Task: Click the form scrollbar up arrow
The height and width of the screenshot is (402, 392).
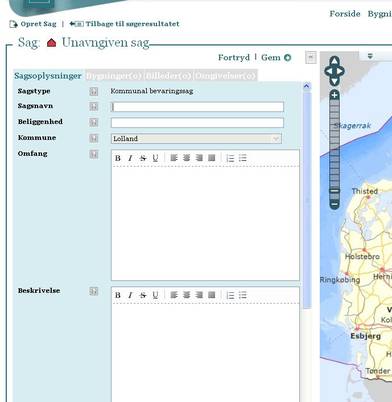Action: coord(307,86)
